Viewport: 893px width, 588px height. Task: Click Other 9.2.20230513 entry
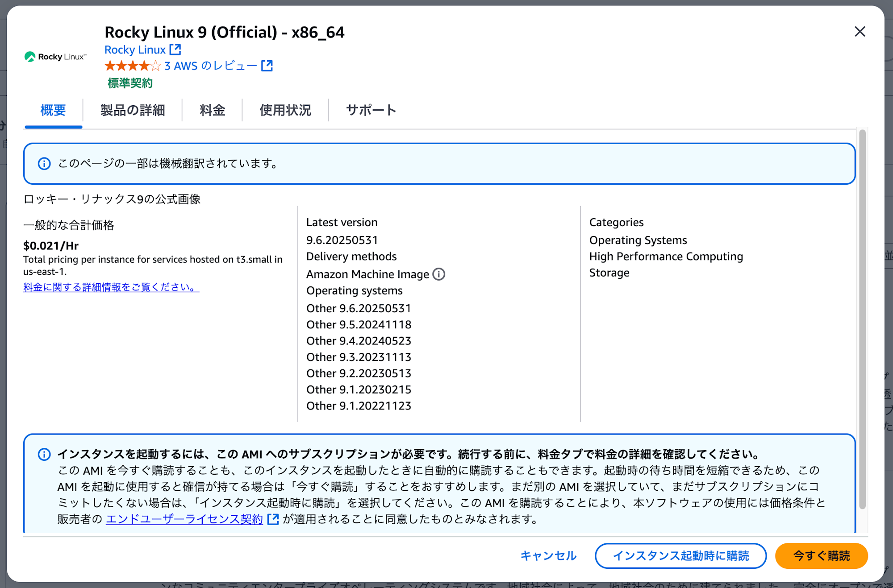click(359, 373)
